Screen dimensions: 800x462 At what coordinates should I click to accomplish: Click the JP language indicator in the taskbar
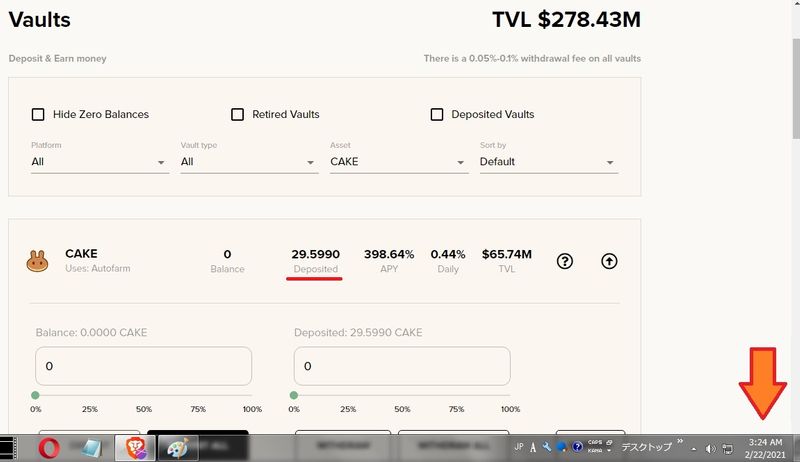point(519,447)
